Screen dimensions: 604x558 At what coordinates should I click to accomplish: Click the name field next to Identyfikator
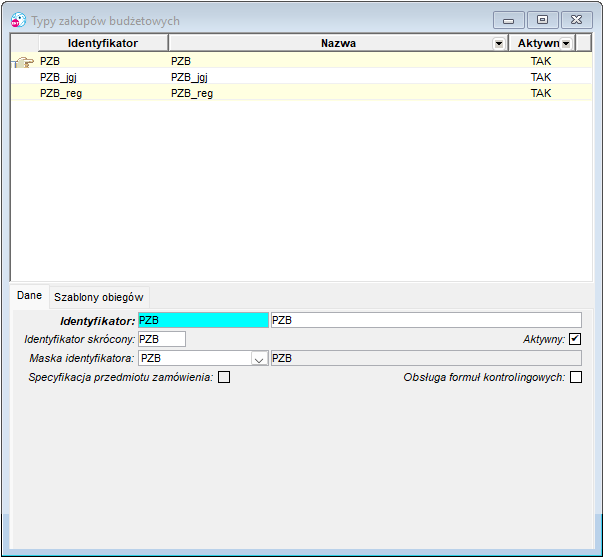426,320
